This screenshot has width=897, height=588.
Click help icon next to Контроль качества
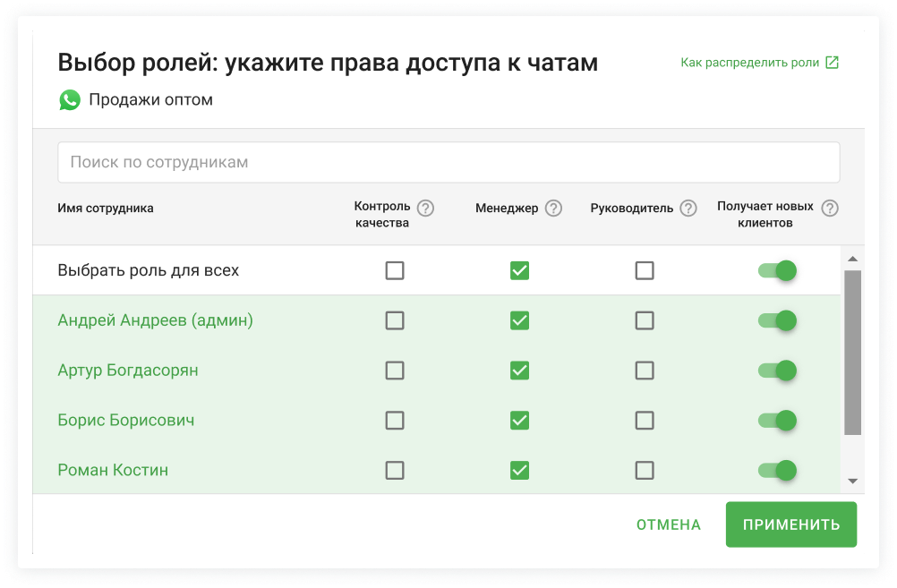tap(425, 209)
